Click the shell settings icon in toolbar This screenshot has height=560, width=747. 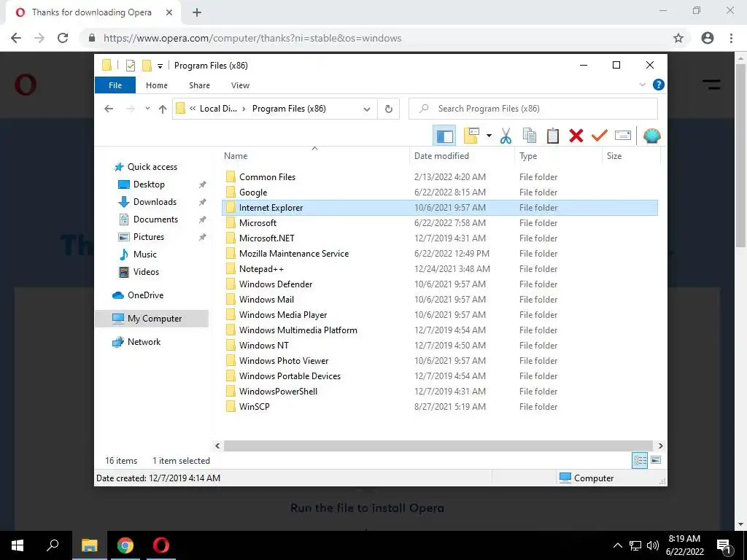pos(651,136)
